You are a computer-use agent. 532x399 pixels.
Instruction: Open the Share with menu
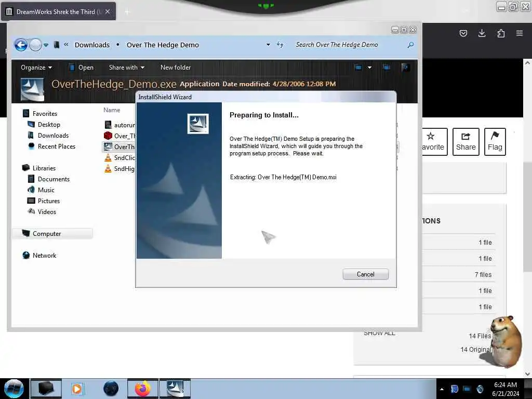tap(127, 68)
